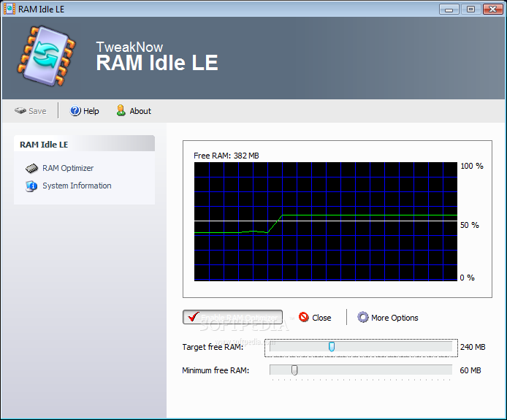Click the About person icon
507x420 pixels.
(x=121, y=110)
